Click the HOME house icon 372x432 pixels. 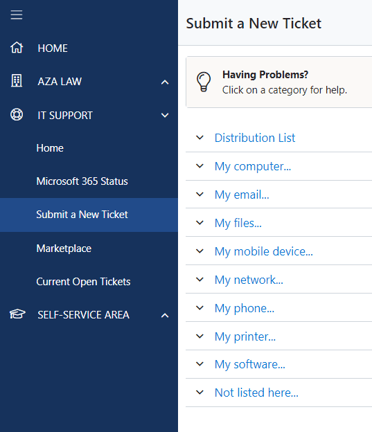click(x=17, y=48)
